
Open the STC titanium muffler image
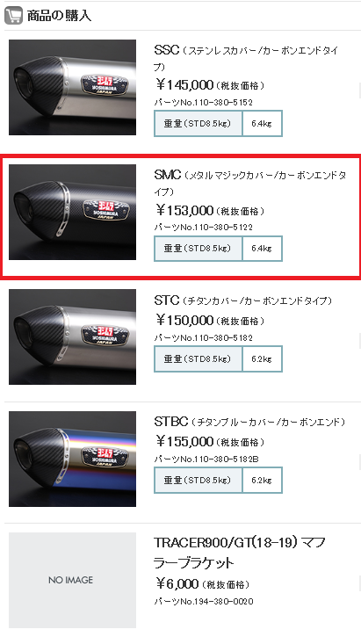click(72, 336)
